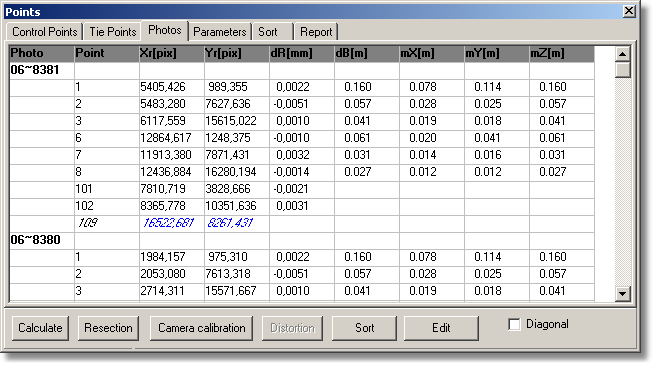Select Xr value 11913,380
653x365 pixels.
coord(166,155)
